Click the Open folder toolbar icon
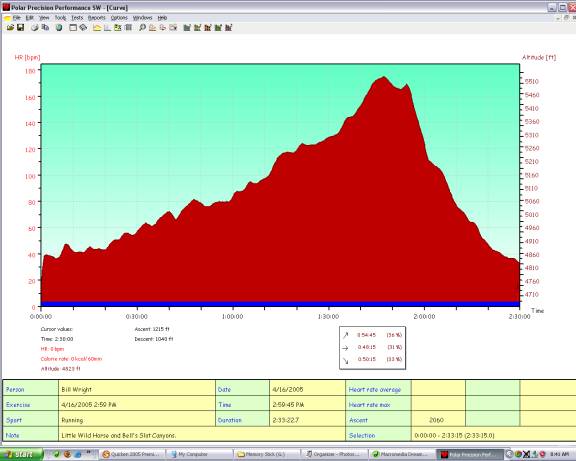Screen dimensions: 576x461 click(x=10, y=28)
